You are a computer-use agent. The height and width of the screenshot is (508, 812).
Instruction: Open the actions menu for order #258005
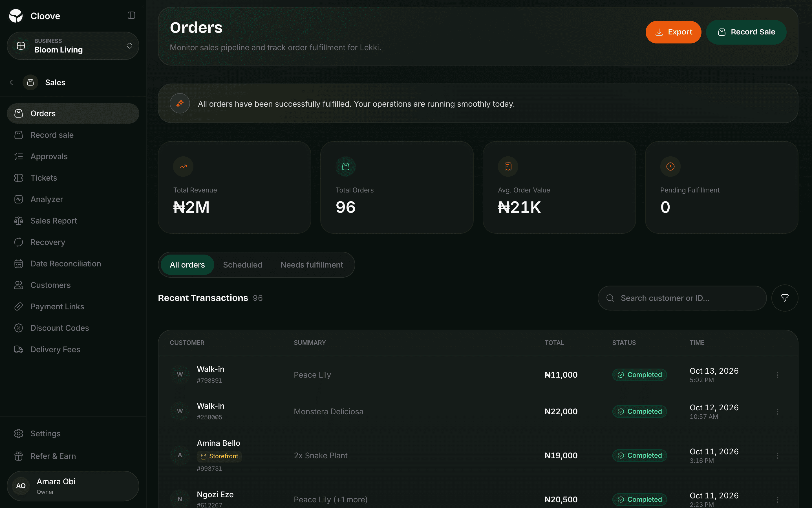777,411
